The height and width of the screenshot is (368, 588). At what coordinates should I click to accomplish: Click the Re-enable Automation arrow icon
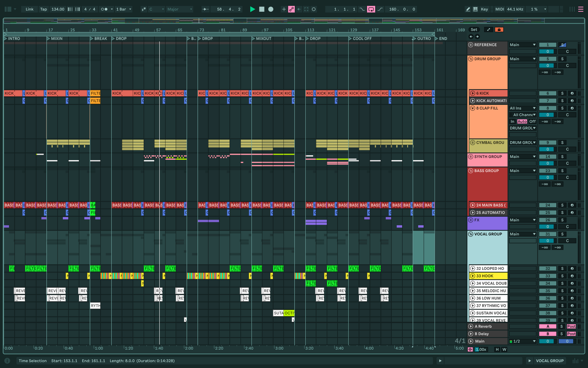coord(299,9)
